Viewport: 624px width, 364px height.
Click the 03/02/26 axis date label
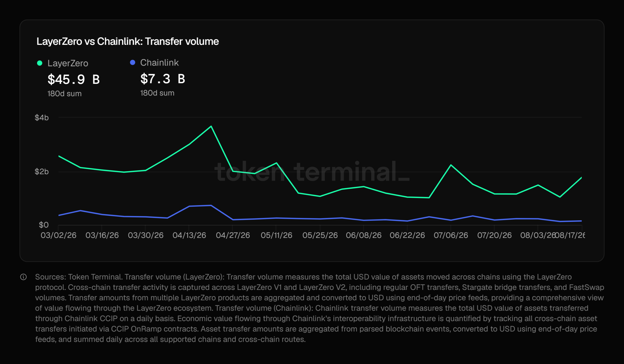click(58, 235)
